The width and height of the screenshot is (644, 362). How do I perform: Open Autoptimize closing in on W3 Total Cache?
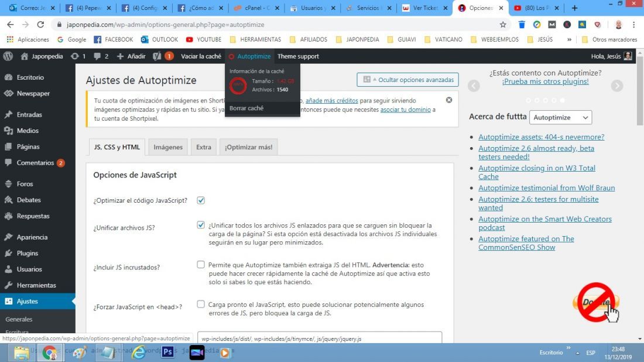click(537, 172)
